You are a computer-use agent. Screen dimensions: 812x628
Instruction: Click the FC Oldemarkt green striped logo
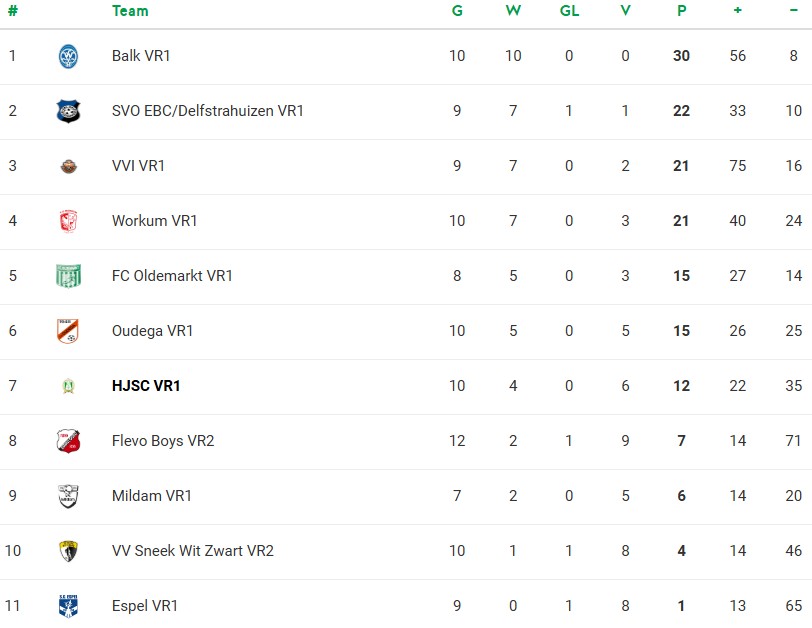(x=68, y=276)
